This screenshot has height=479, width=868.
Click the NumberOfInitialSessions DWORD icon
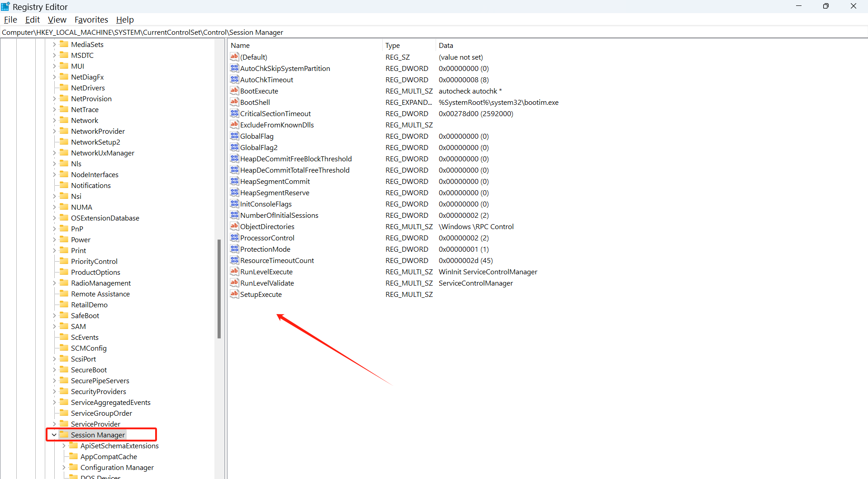tap(234, 215)
